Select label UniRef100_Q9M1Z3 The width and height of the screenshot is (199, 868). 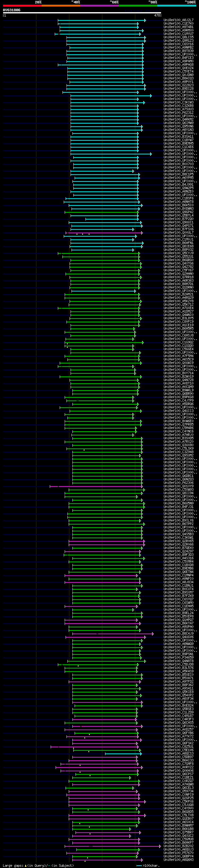[178, 41]
